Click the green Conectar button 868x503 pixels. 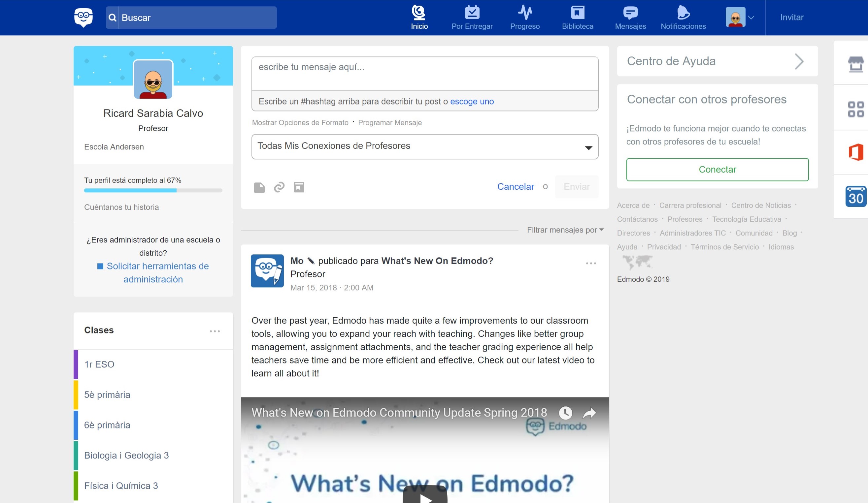click(717, 170)
